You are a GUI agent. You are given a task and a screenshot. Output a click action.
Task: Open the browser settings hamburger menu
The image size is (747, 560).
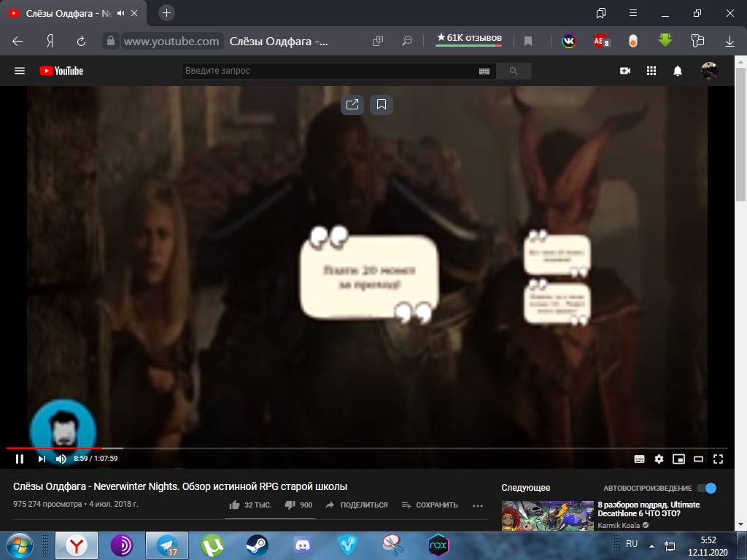633,13
